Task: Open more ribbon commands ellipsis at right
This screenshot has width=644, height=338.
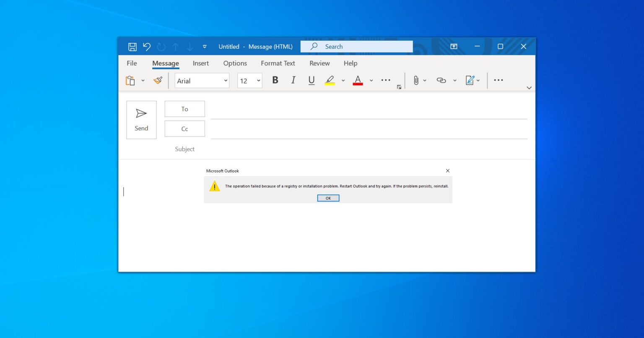Action: [x=499, y=80]
